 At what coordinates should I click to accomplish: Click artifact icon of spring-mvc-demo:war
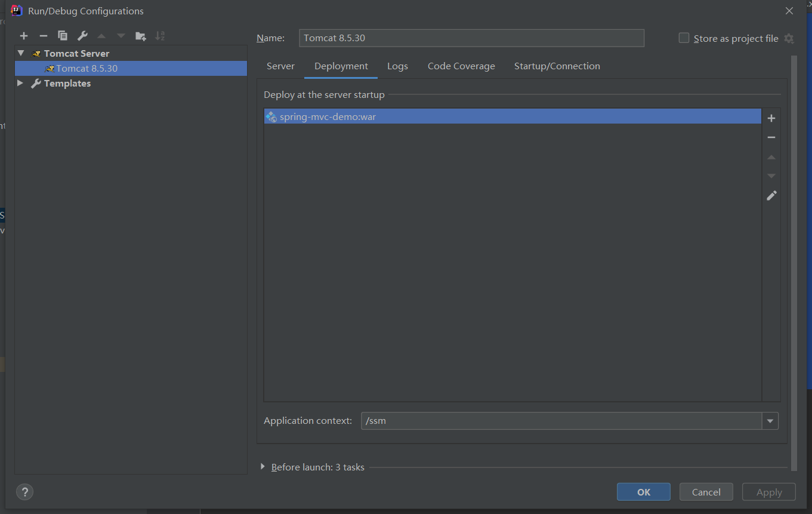pos(271,117)
